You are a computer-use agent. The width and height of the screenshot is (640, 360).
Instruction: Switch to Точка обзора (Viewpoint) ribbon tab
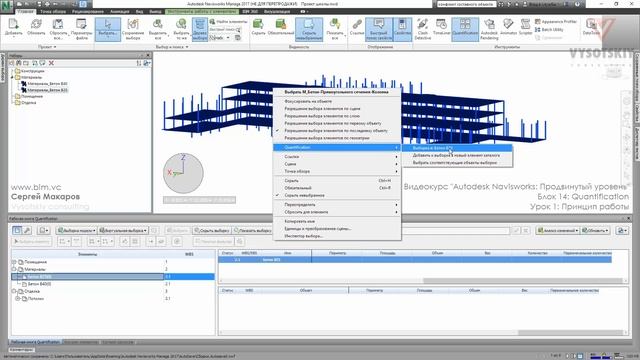tap(53, 12)
